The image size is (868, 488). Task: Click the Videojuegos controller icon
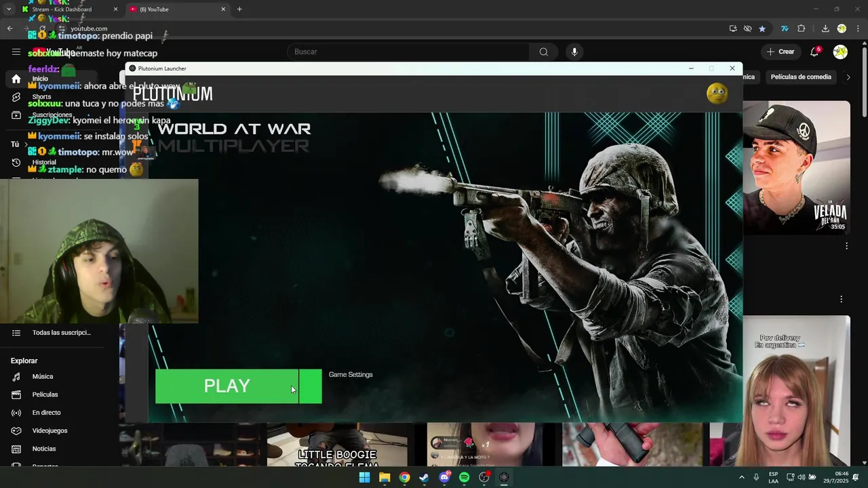(x=16, y=431)
